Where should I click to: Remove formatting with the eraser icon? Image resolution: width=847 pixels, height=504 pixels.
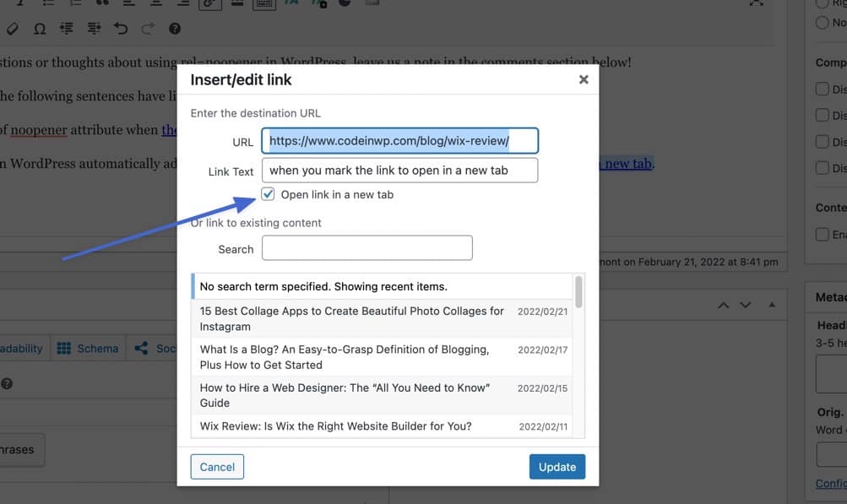pos(13,28)
